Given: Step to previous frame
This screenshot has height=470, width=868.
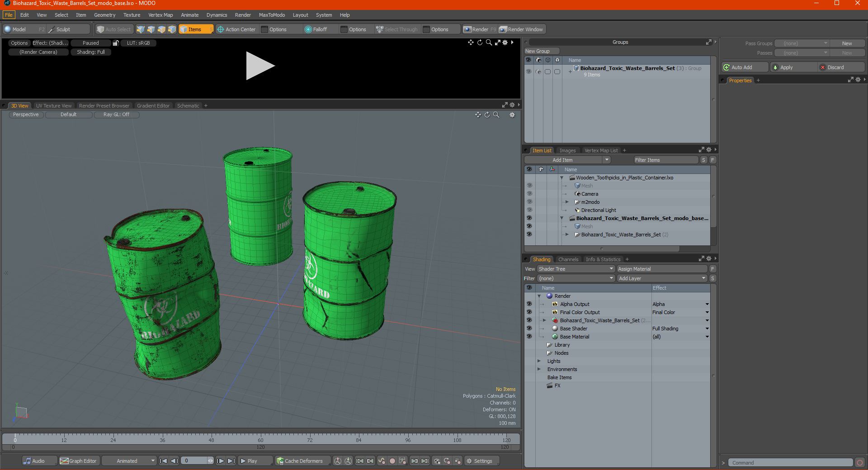Looking at the screenshot, I should coord(174,461).
